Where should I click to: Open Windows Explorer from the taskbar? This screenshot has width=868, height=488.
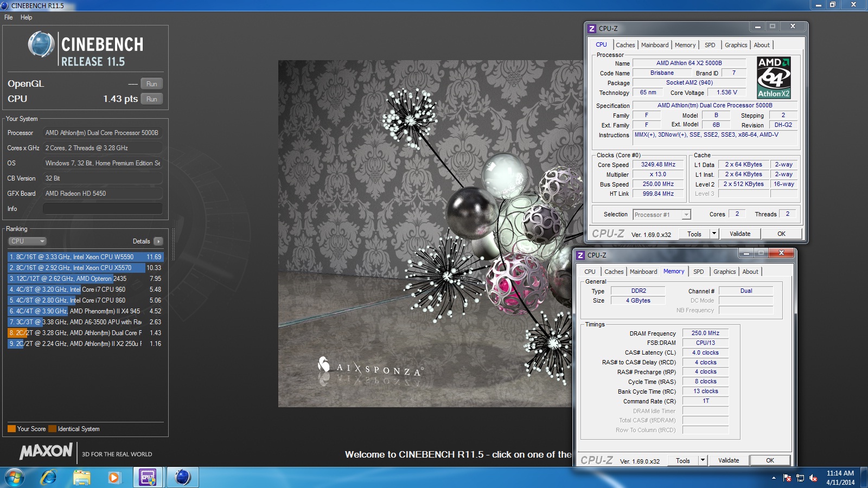(x=82, y=478)
